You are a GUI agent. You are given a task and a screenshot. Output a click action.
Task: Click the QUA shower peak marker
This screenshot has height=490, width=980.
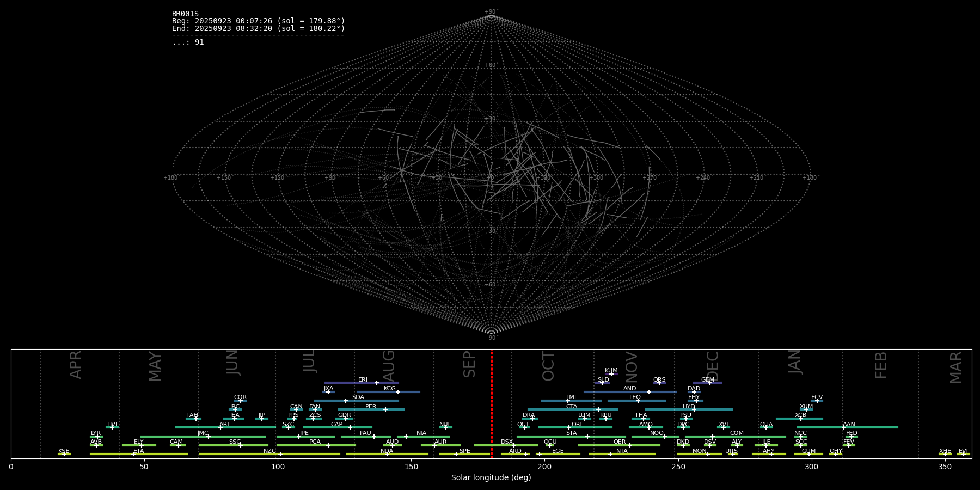pos(765,427)
